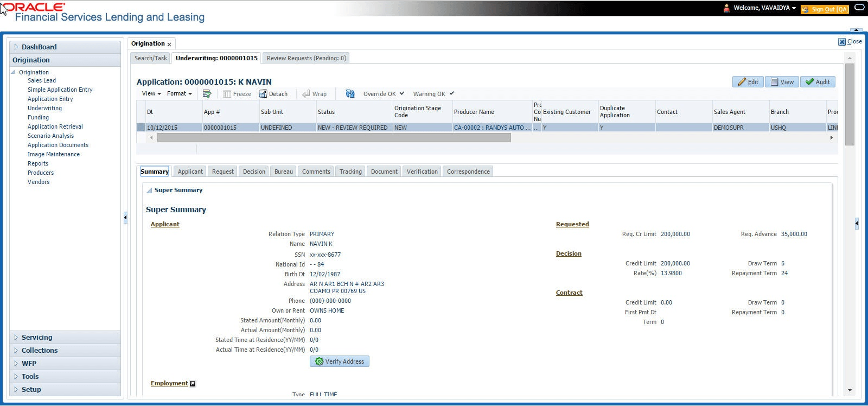The width and height of the screenshot is (868, 406).
Task: Open Sales Lead in navigation tree
Action: (x=42, y=80)
